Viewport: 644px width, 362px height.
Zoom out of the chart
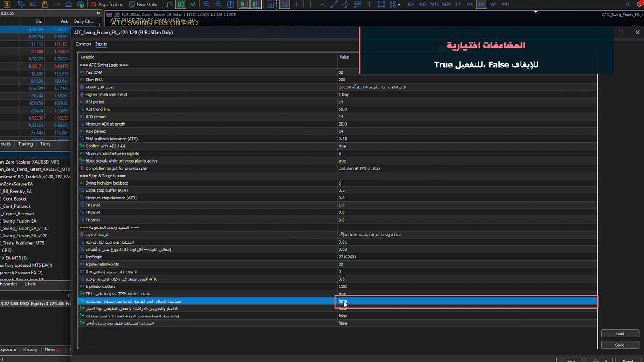coord(218,4)
